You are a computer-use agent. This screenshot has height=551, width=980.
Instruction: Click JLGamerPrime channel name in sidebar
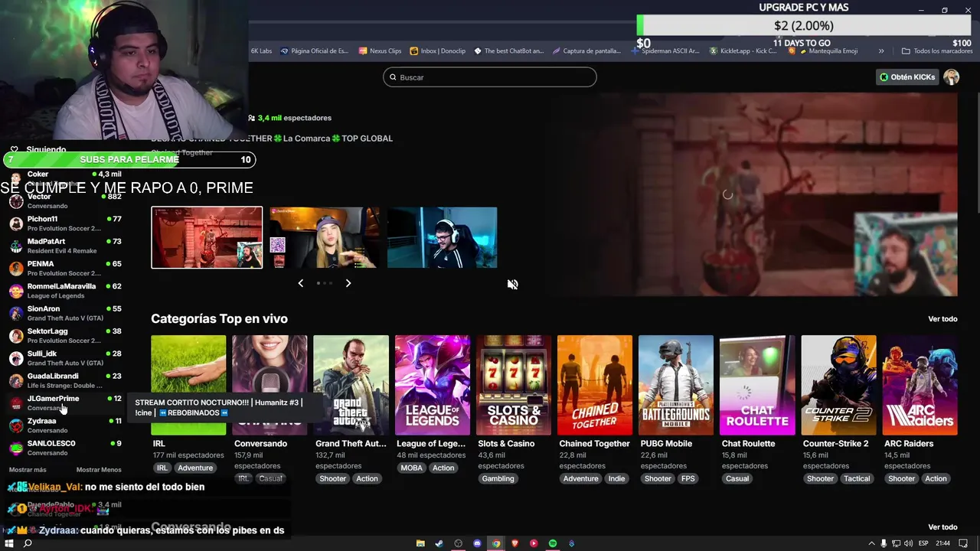pos(53,399)
